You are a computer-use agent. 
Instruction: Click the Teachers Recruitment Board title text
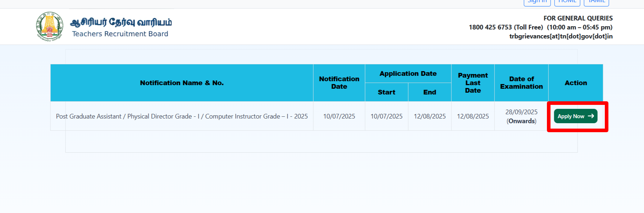point(120,34)
